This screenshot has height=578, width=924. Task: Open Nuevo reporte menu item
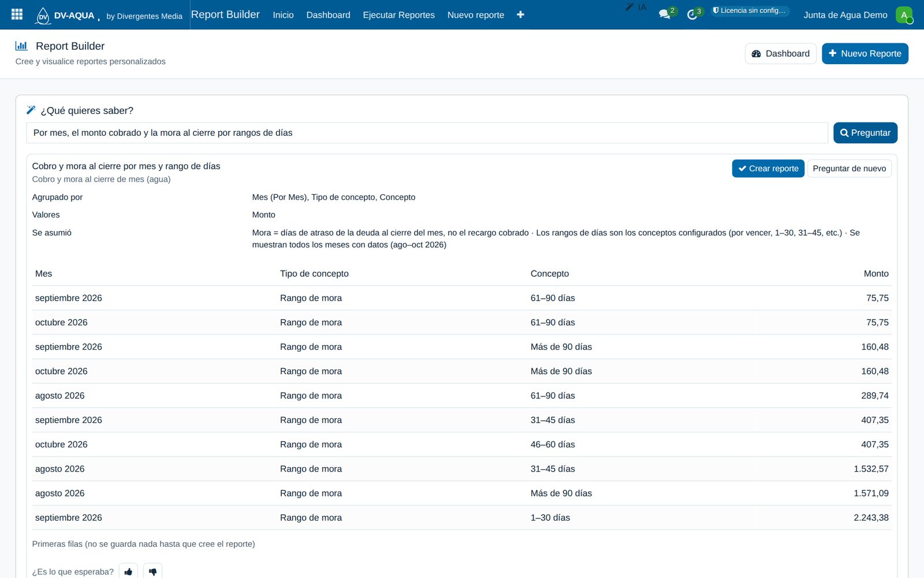[475, 15]
